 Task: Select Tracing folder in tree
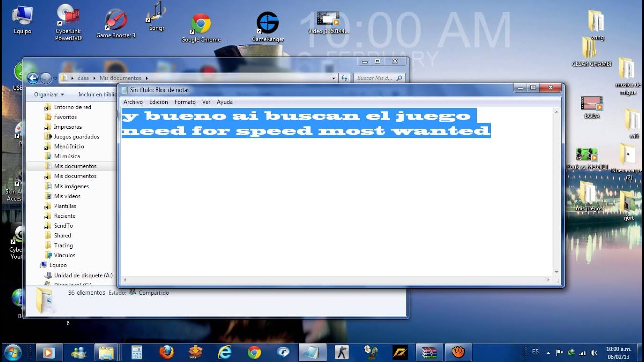(63, 245)
